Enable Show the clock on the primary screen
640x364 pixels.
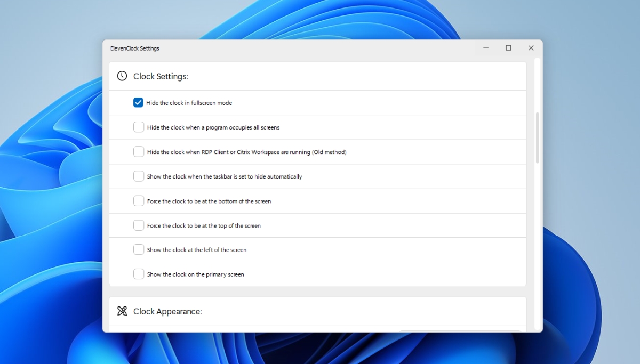(139, 274)
